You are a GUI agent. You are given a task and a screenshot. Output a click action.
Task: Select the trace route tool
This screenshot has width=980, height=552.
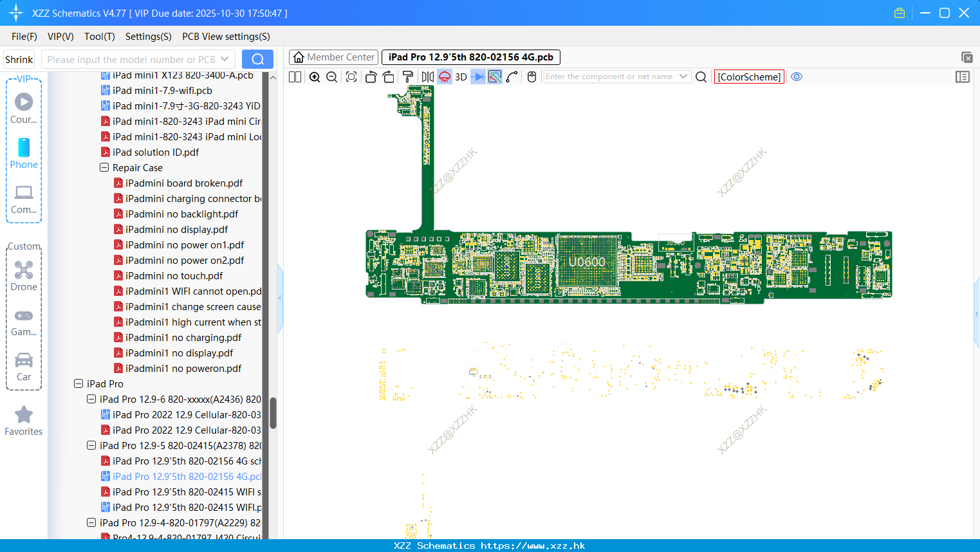click(x=512, y=77)
